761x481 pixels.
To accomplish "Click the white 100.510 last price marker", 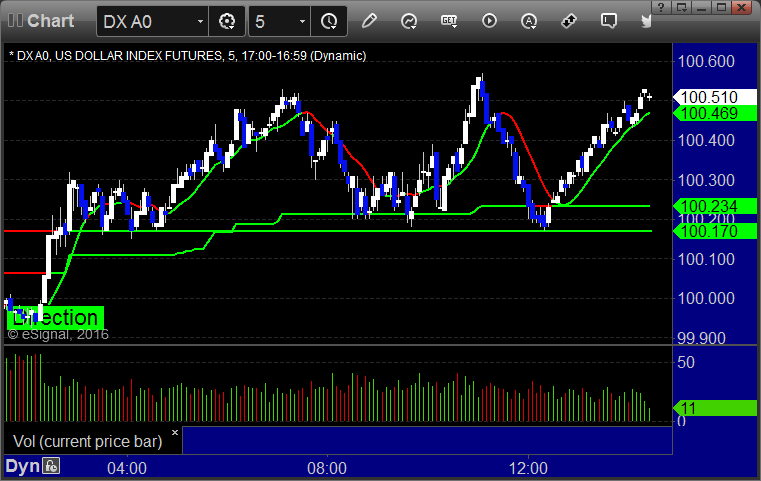I will pyautogui.click(x=714, y=97).
